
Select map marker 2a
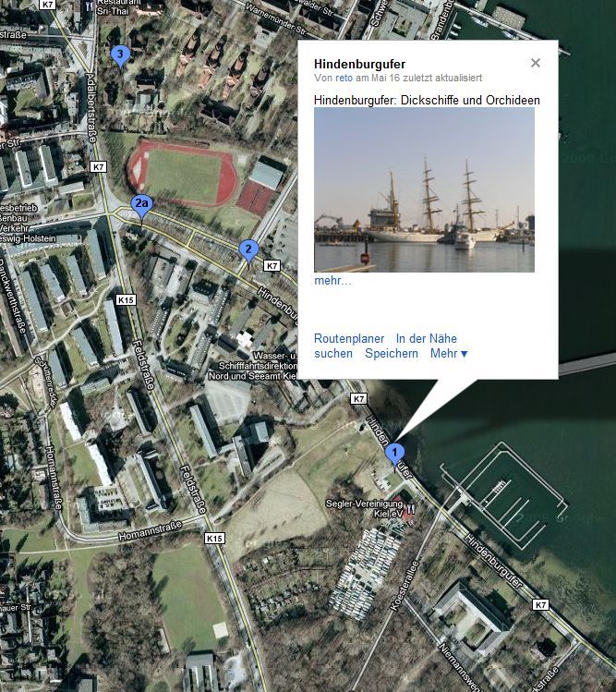click(141, 206)
